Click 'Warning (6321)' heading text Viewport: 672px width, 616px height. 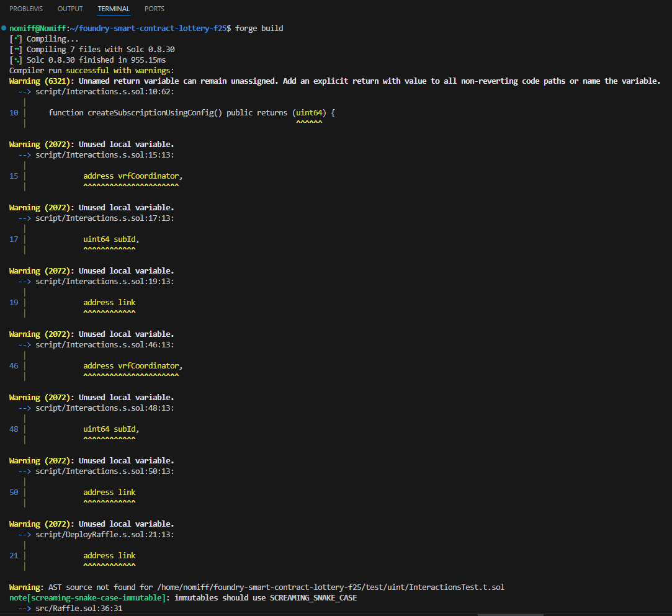[40, 81]
